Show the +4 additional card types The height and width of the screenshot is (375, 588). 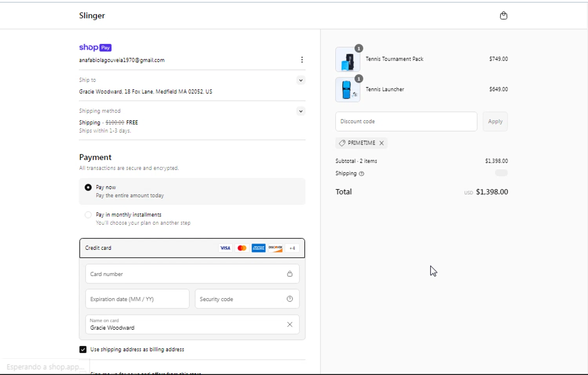pos(292,248)
